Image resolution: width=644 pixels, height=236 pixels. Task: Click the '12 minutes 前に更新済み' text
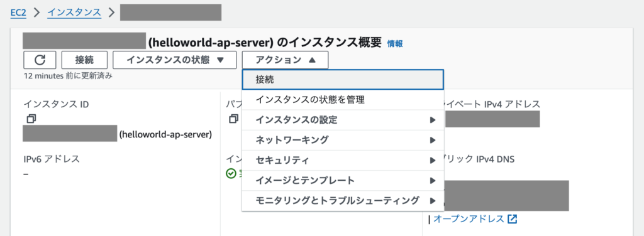pos(68,76)
